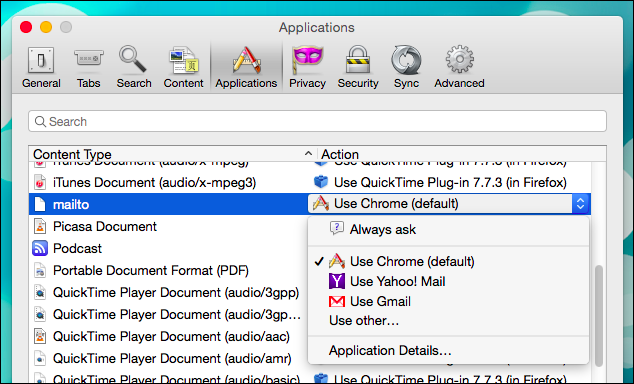Select QuickTime Player Document (audio/3gpp) row
Viewport: 634px width, 384px height.
[168, 292]
